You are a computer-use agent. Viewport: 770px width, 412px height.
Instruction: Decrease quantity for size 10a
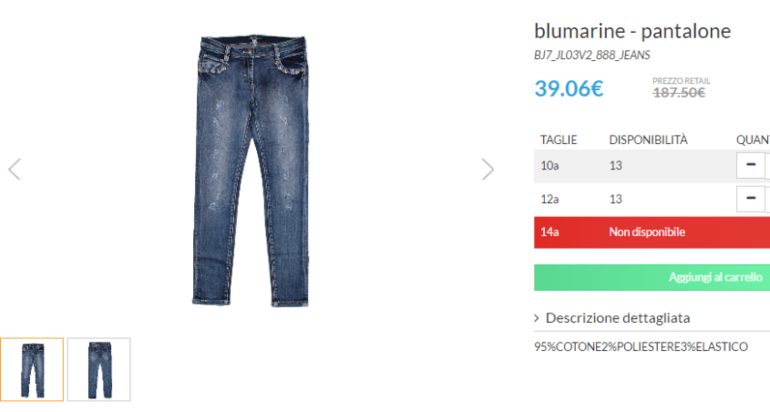751,165
